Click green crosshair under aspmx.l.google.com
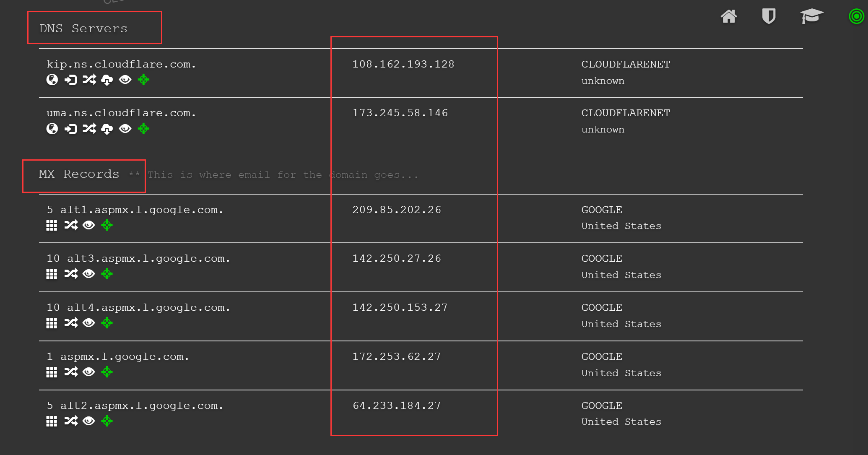Image resolution: width=868 pixels, height=455 pixels. click(107, 372)
